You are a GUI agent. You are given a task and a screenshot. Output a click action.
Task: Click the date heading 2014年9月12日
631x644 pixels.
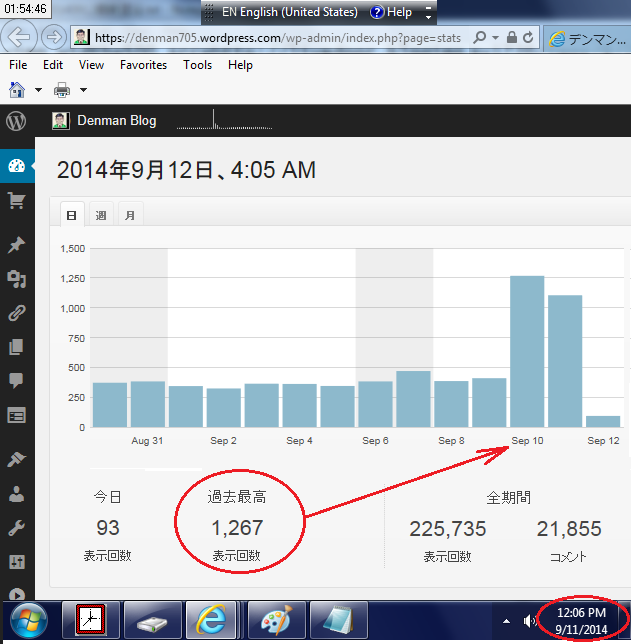pos(186,170)
